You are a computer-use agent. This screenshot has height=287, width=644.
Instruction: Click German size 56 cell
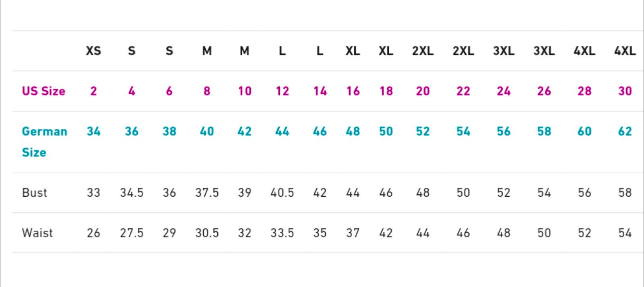point(504,131)
